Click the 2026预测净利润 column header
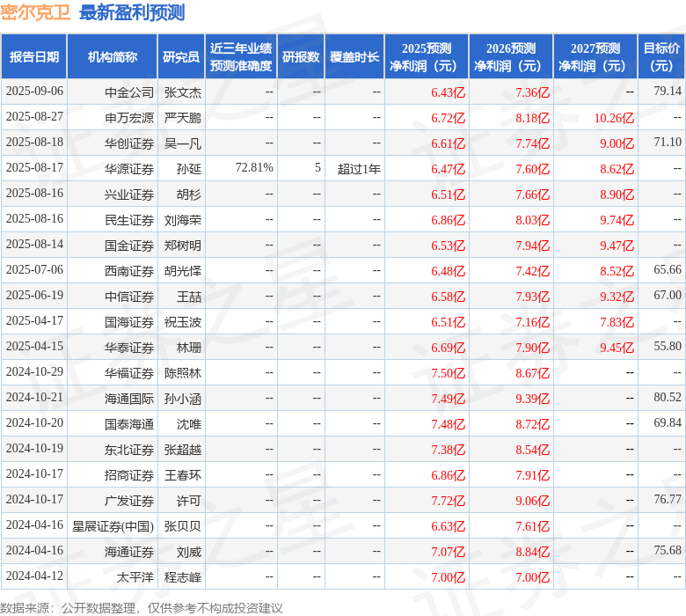Viewport: 686px width, 616px height. (x=511, y=57)
